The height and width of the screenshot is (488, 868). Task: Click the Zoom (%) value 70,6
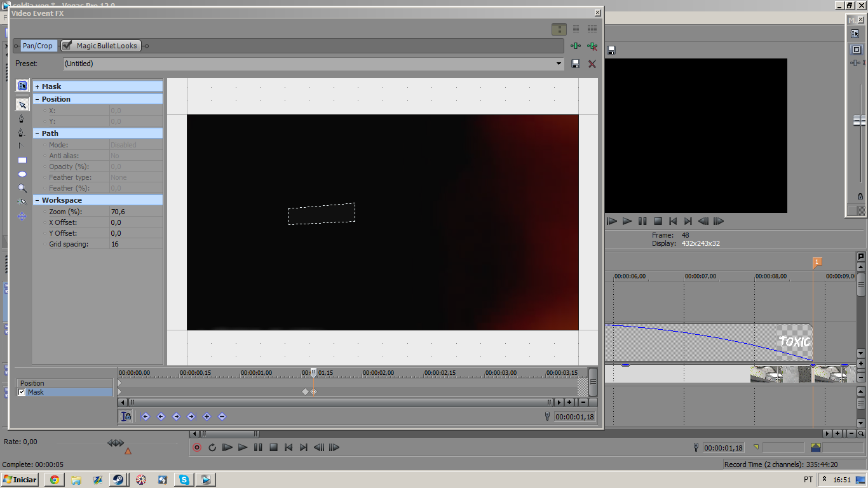tap(135, 212)
